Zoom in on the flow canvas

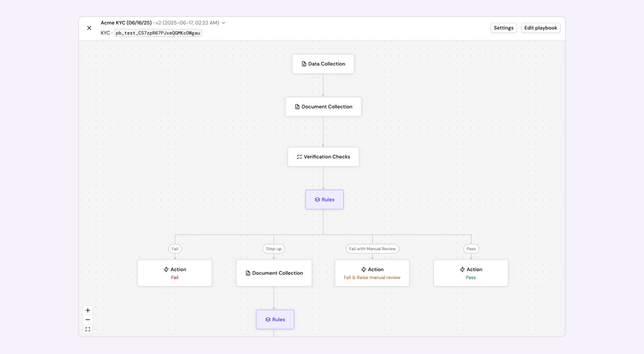click(x=88, y=310)
